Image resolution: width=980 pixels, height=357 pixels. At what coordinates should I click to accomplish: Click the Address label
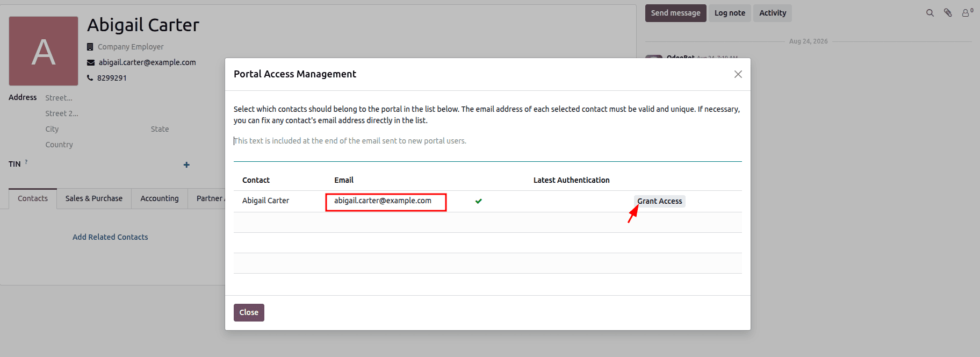coord(23,97)
